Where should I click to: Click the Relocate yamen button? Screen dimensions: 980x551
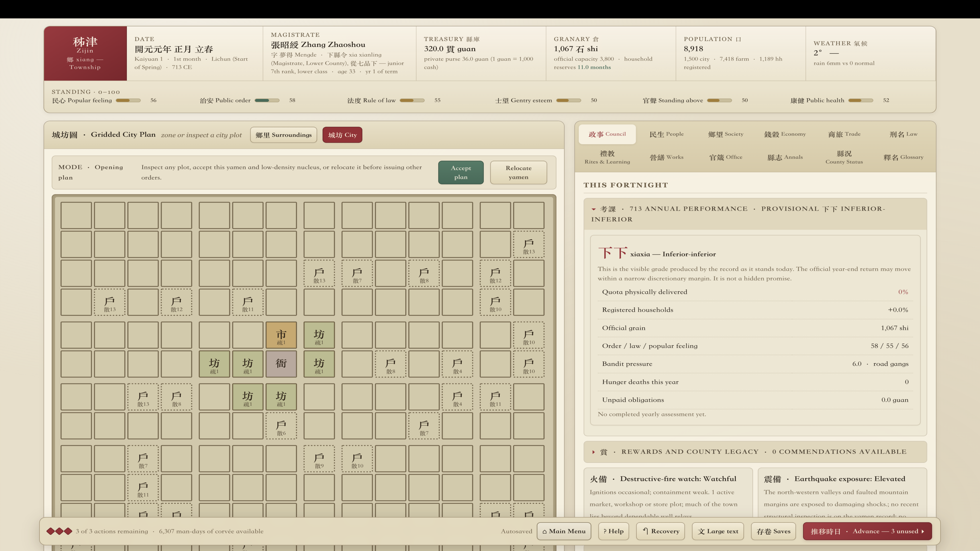coord(519,173)
